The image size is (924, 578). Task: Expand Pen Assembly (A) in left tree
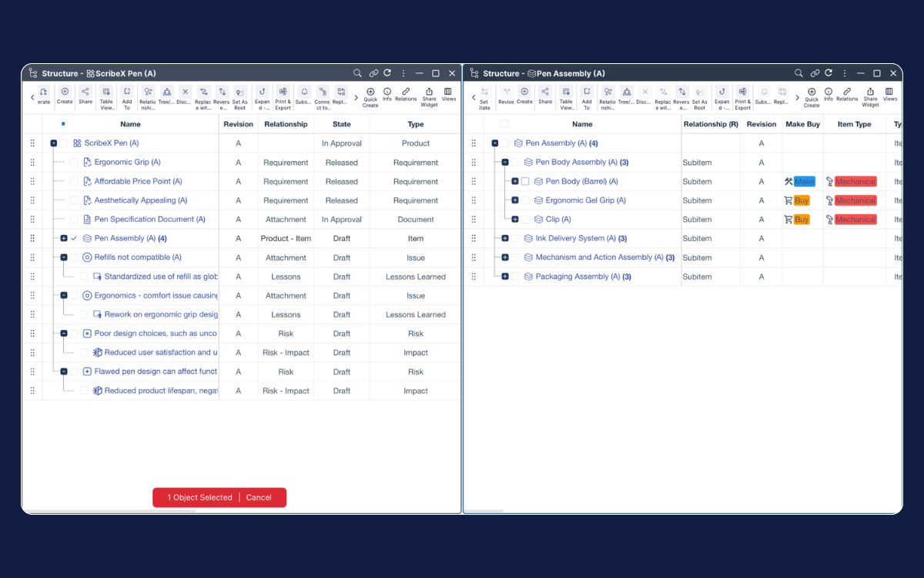click(64, 239)
